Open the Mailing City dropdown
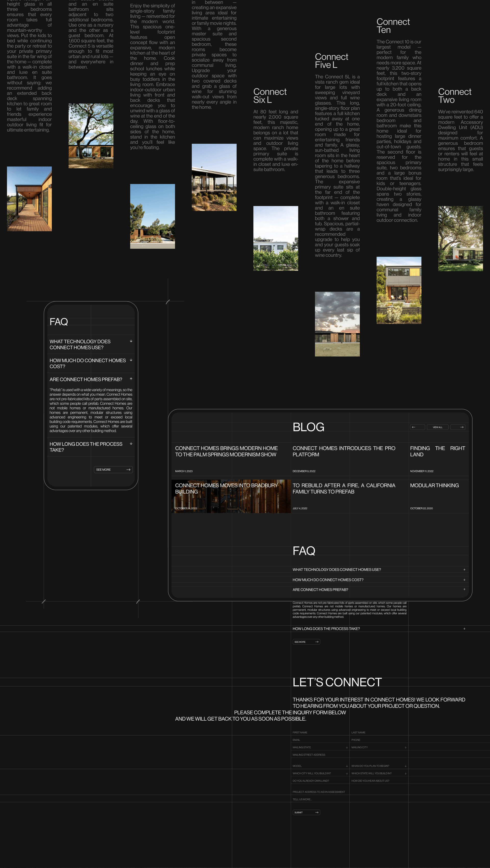The height and width of the screenshot is (868, 490). pyautogui.click(x=378, y=747)
